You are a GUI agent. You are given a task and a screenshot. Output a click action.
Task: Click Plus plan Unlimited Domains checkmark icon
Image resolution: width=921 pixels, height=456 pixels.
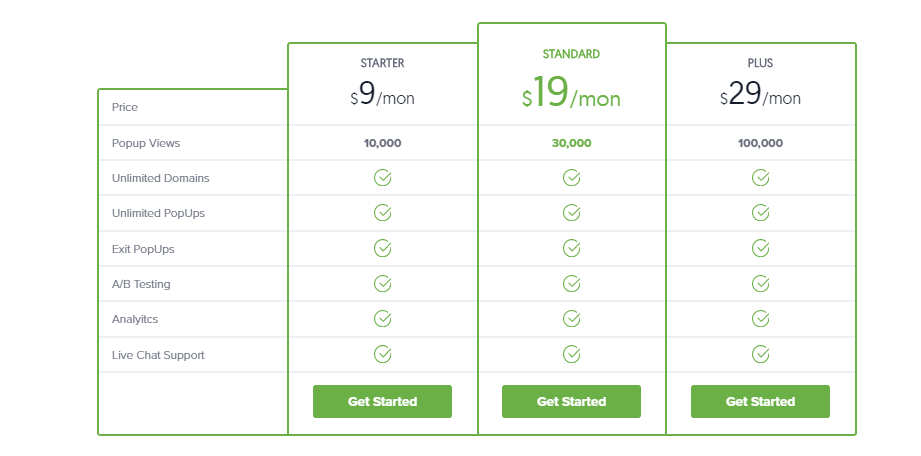tap(761, 177)
